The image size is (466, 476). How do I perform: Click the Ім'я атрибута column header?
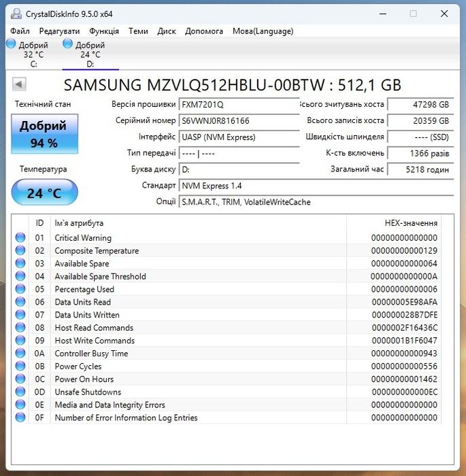pos(199,223)
